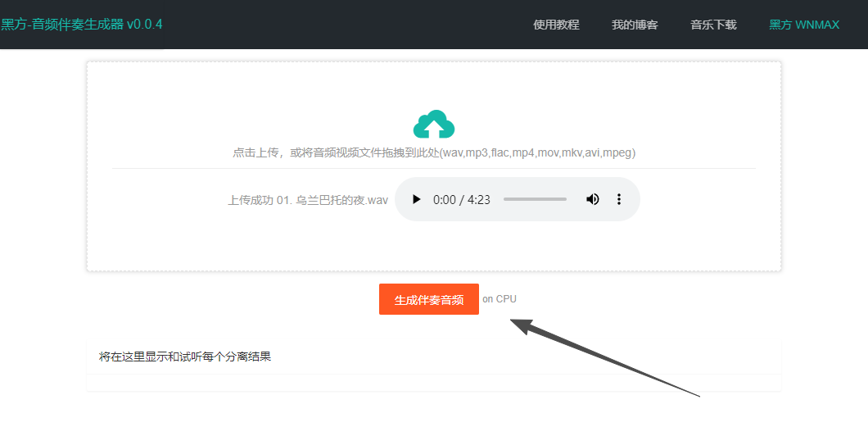Viewport: 868px width, 427px height.
Task: Click the green cloud upload icon
Action: click(434, 125)
